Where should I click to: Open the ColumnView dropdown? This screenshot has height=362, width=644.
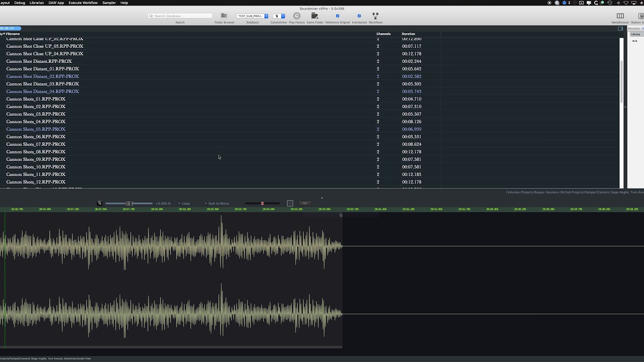pyautogui.click(x=279, y=16)
